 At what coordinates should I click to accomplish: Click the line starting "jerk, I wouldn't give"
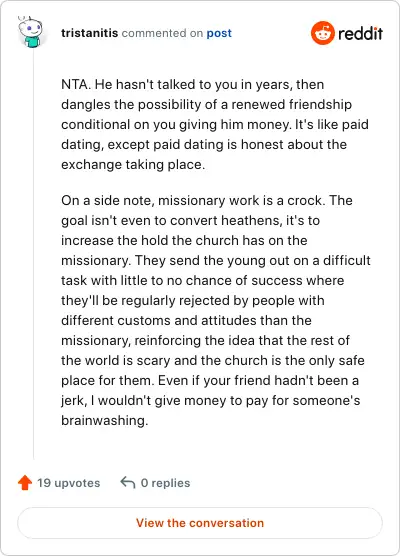pos(211,400)
